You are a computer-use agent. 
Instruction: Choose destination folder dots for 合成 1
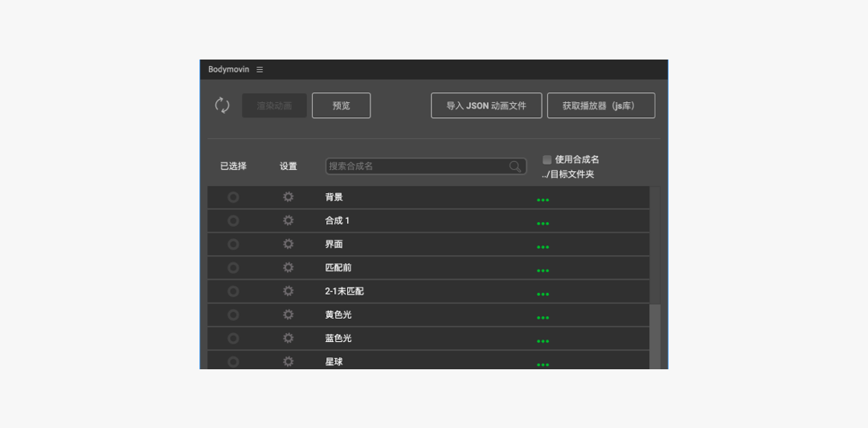point(543,224)
